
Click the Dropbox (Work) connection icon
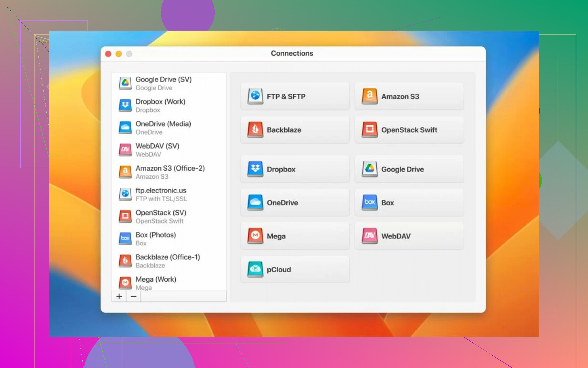(125, 105)
